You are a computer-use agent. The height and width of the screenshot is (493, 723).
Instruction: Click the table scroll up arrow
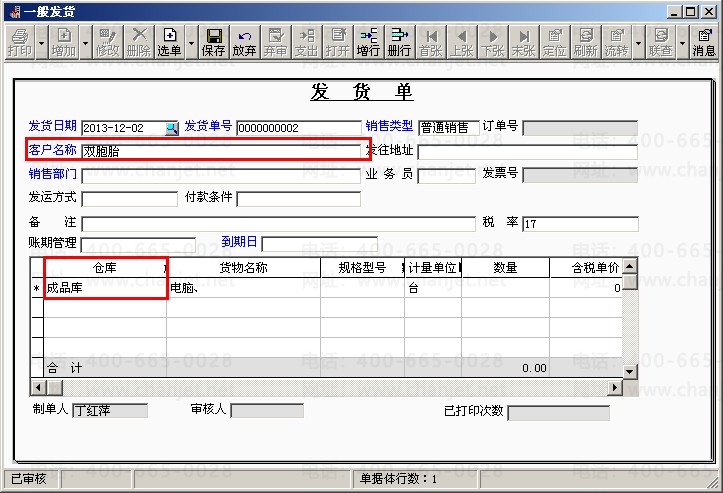point(630,266)
